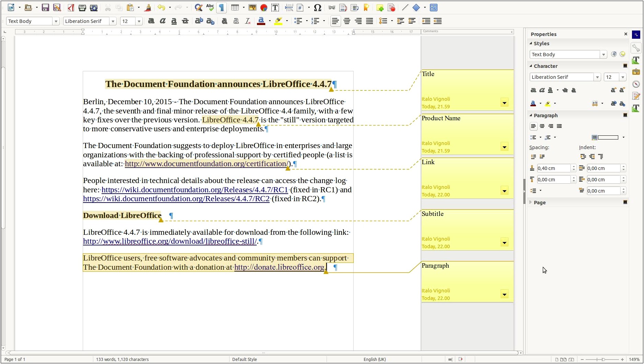Save the document with the Save icon

pyautogui.click(x=45, y=8)
